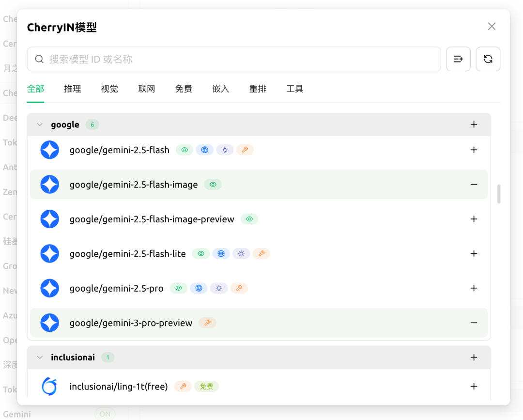The height and width of the screenshot is (420, 523).
Task: Refresh the model list
Action: [488, 59]
